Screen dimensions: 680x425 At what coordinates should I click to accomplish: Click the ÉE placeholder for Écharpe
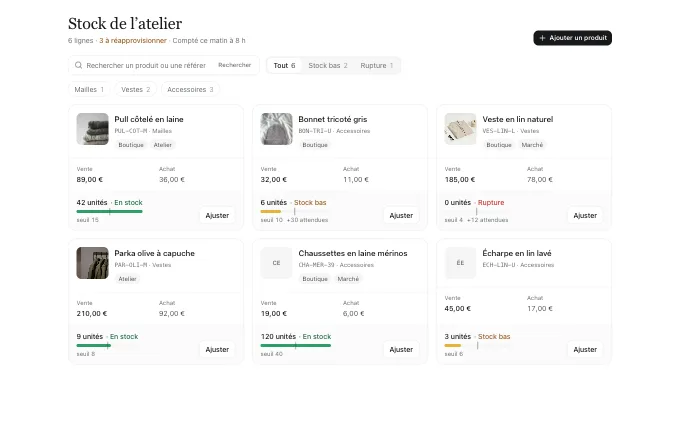(460, 263)
